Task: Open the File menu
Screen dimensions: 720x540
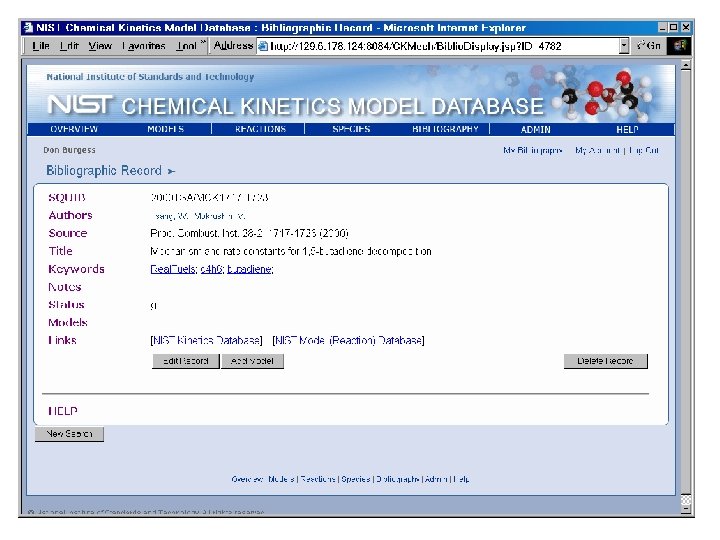Action: 40,46
